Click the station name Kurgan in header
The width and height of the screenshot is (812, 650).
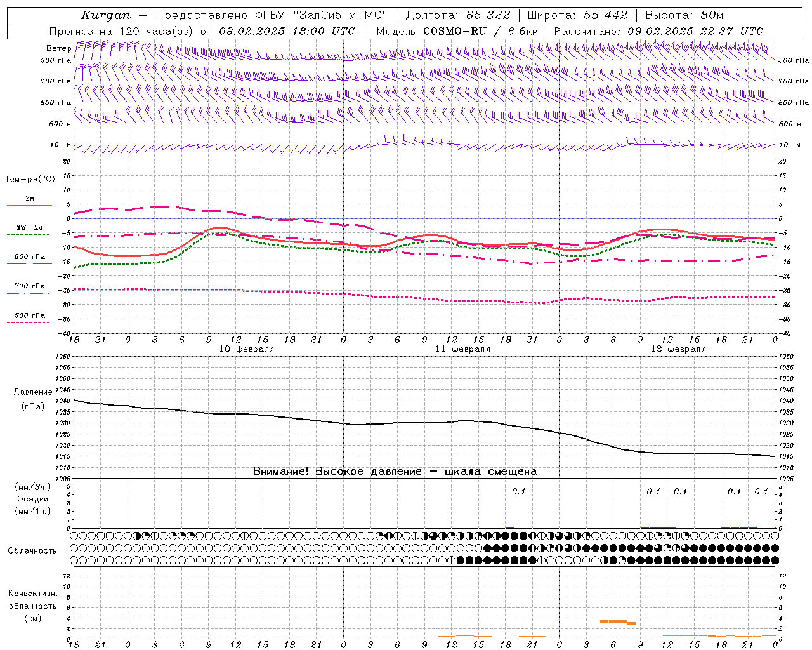pyautogui.click(x=106, y=15)
